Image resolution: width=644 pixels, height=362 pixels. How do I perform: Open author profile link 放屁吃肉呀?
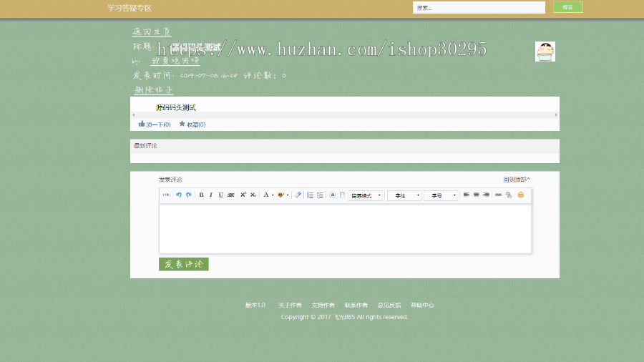pyautogui.click(x=175, y=61)
